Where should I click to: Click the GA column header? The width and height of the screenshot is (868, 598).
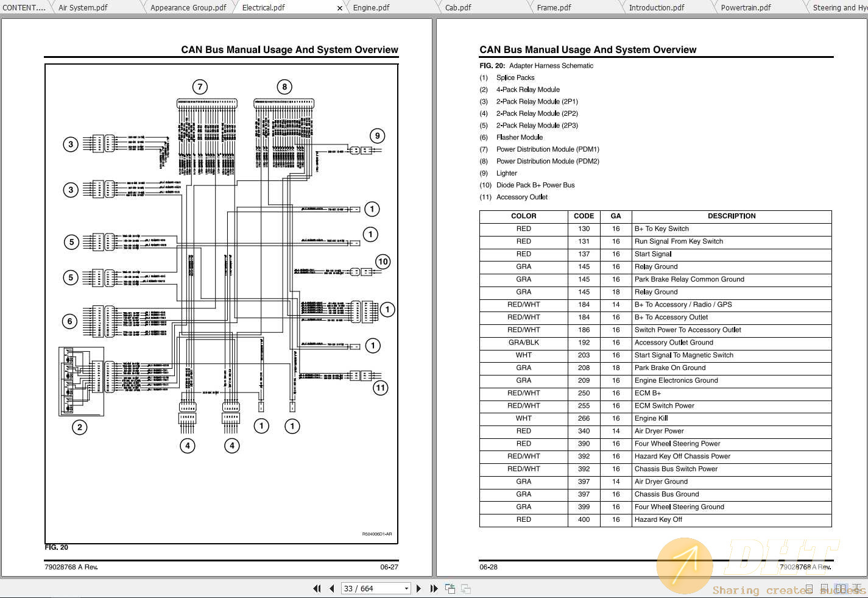[616, 216]
